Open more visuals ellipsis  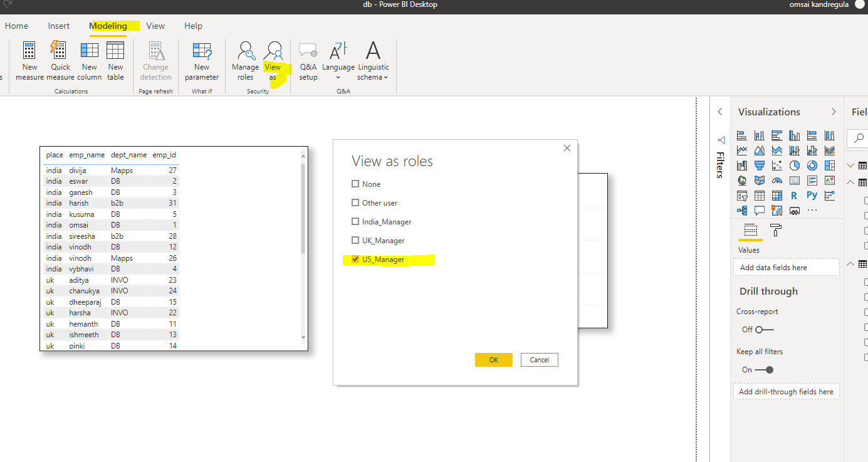point(812,210)
